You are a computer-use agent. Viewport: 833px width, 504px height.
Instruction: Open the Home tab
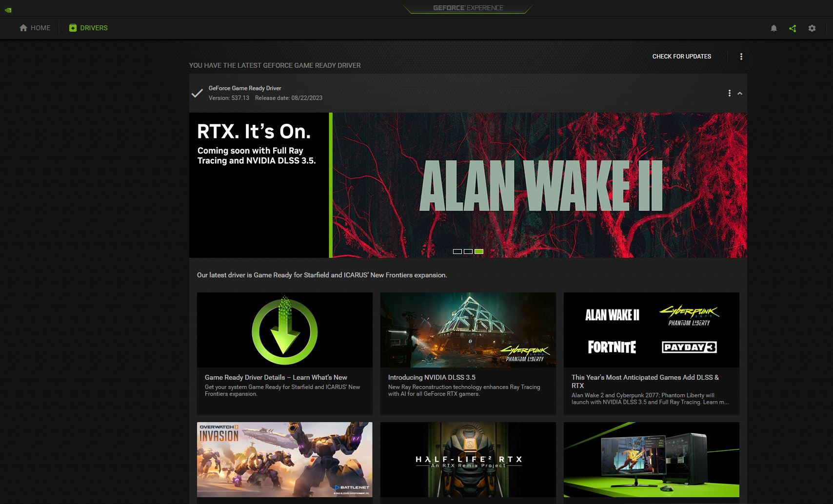[35, 28]
